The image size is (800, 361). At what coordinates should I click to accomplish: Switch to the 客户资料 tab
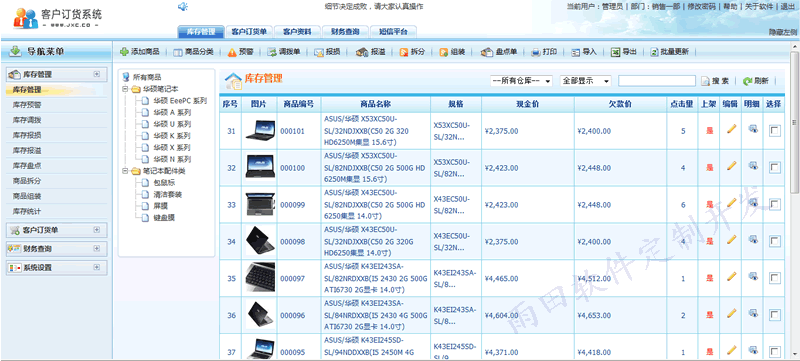tap(297, 32)
